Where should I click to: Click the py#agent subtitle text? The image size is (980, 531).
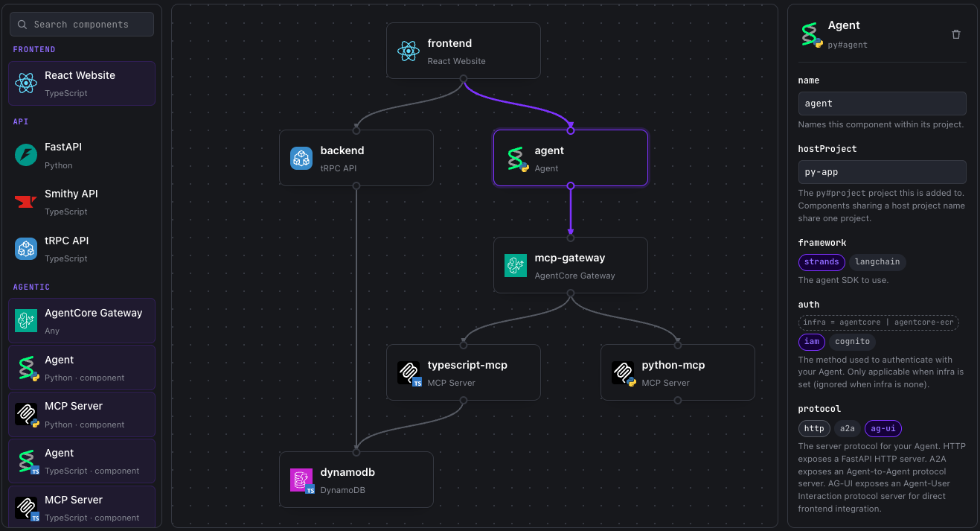coord(848,45)
